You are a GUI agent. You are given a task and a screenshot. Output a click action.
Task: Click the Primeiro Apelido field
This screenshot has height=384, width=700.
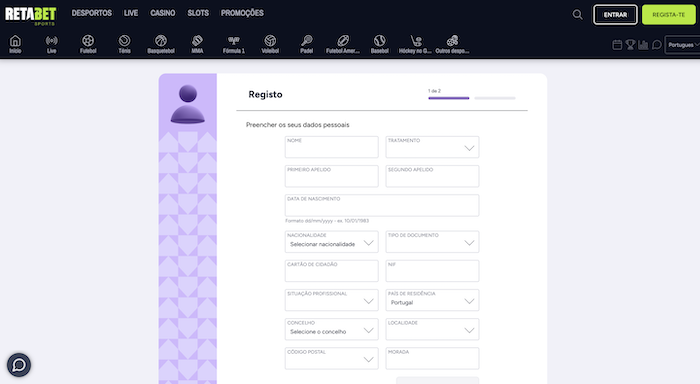(331, 176)
